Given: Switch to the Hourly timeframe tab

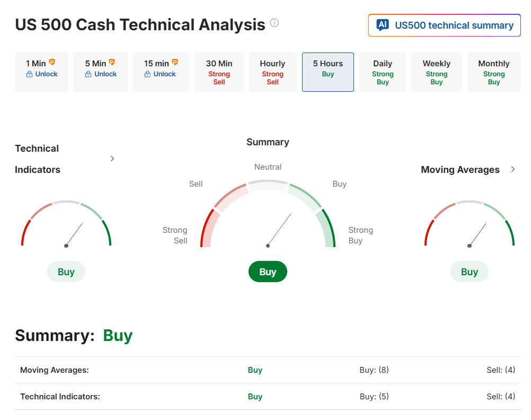Looking at the screenshot, I should pyautogui.click(x=272, y=72).
